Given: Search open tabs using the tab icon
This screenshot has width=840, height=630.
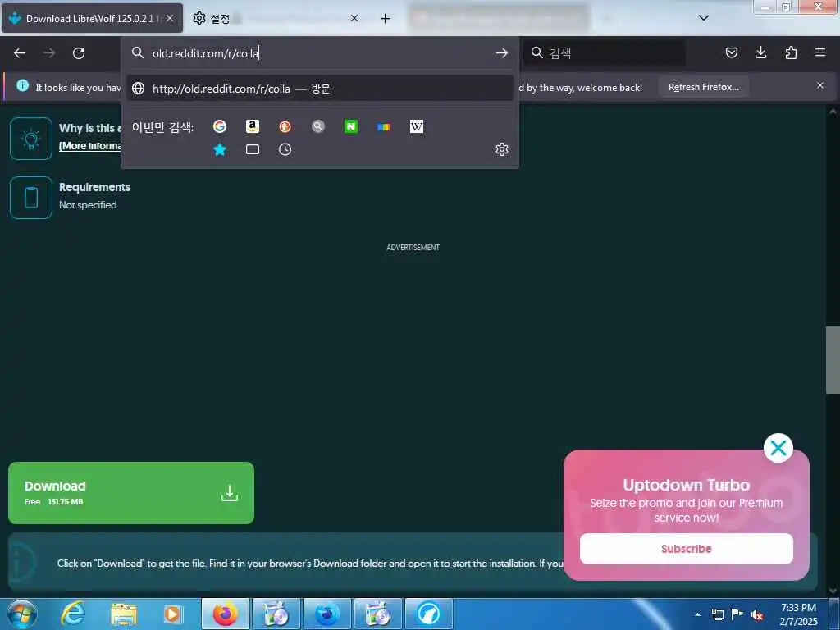Looking at the screenshot, I should tap(253, 149).
